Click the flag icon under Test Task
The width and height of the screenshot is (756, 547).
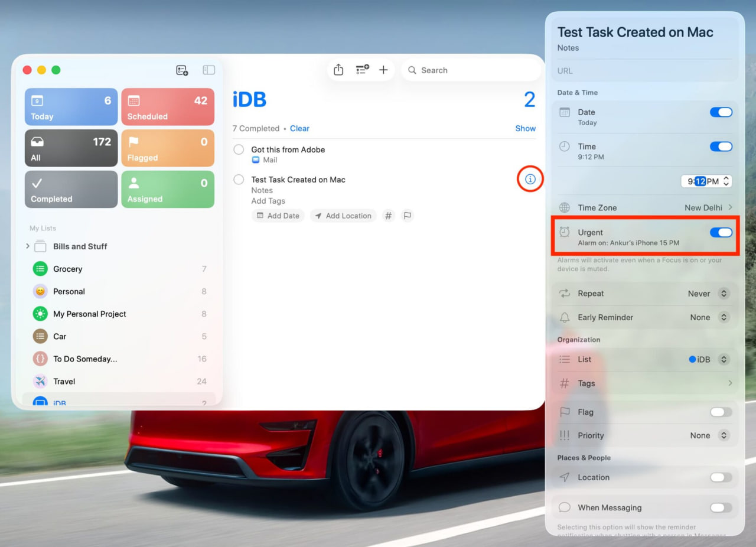pyautogui.click(x=408, y=216)
